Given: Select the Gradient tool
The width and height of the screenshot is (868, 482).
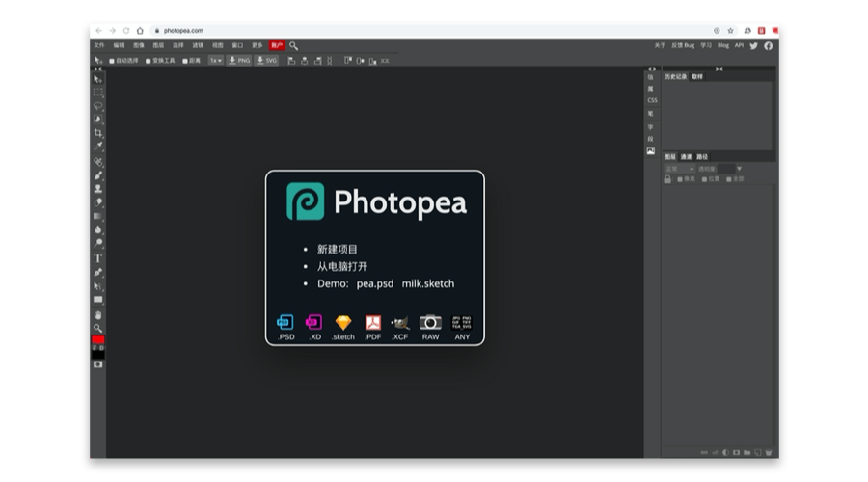Looking at the screenshot, I should pyautogui.click(x=98, y=216).
